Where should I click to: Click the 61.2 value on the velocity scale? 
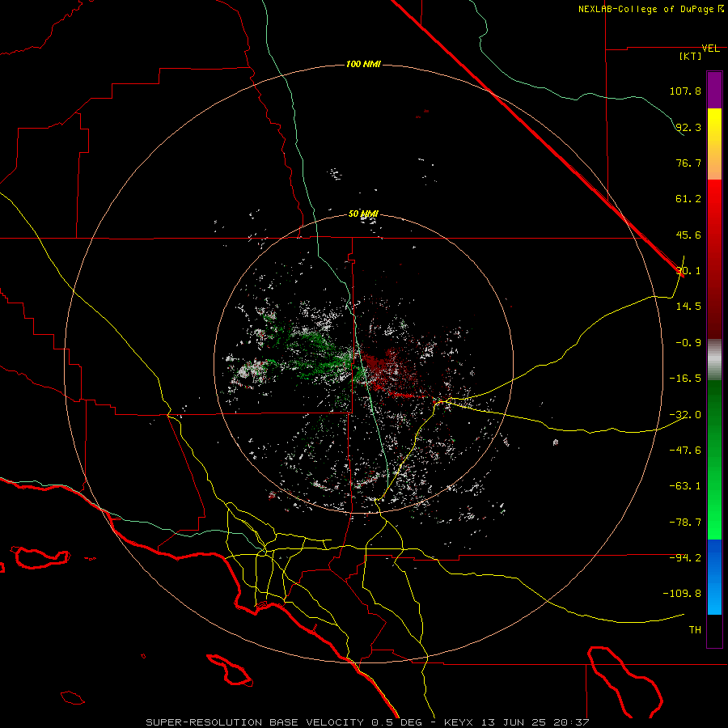pyautogui.click(x=688, y=199)
